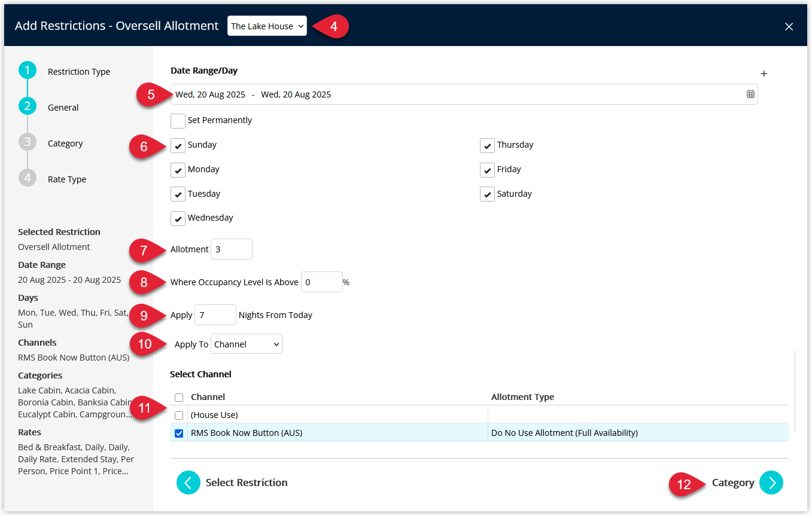The image size is (812, 516).
Task: Select step 2 General
Action: click(28, 106)
